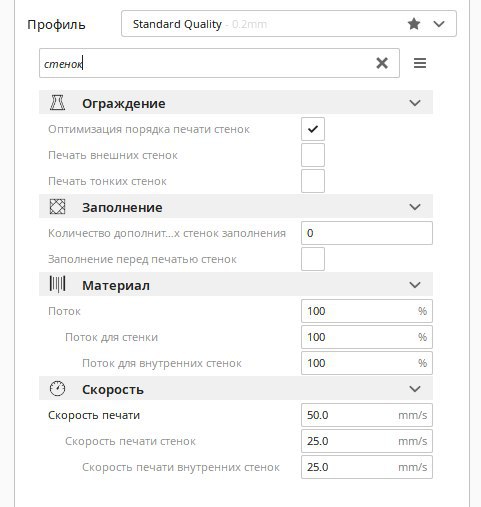Image resolution: width=481 pixels, height=507 pixels.
Task: Click the Скорость печати стенок label
Action: click(x=130, y=441)
